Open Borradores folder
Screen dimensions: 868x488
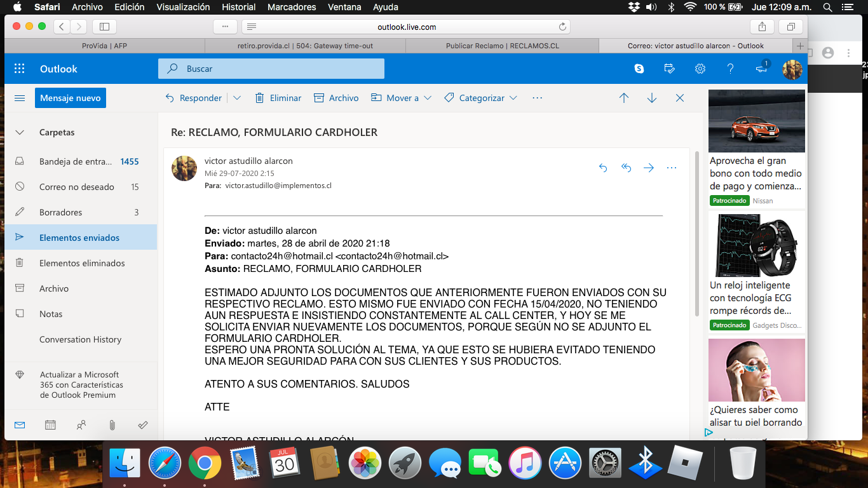[x=81, y=212]
